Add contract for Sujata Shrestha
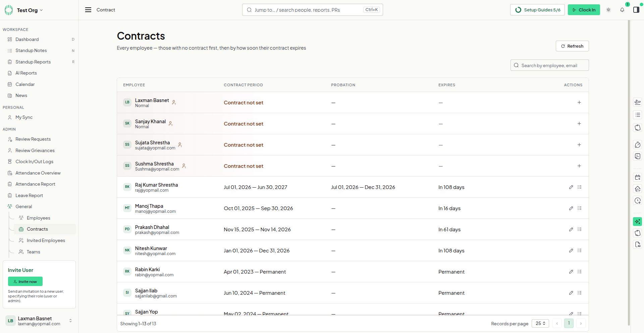This screenshot has width=644, height=333. coord(579,145)
